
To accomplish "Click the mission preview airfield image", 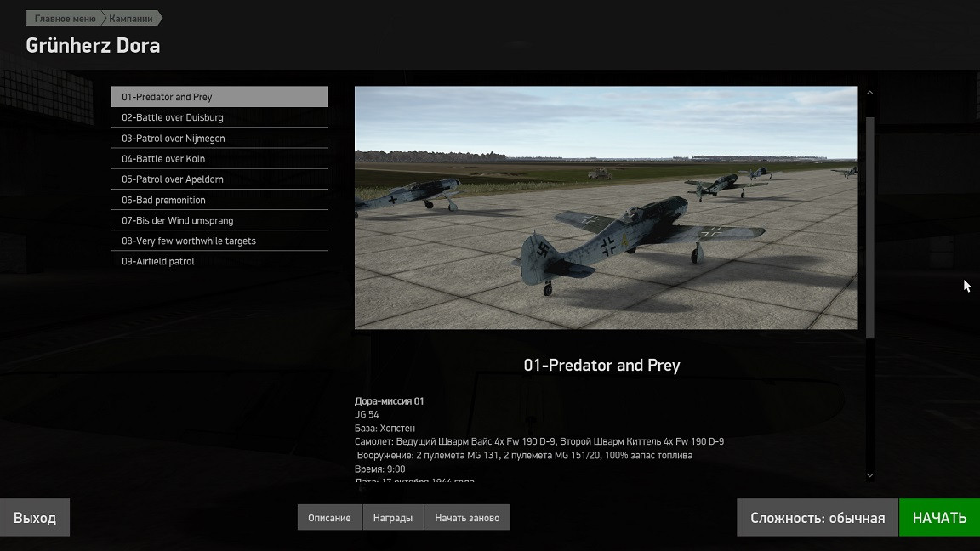I will click(x=607, y=207).
